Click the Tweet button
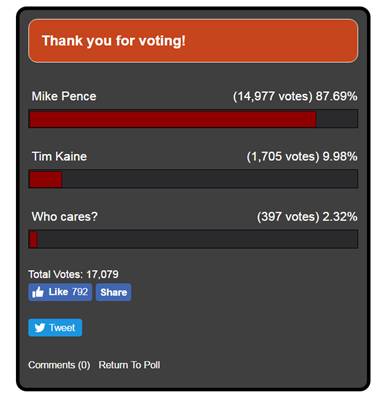This screenshot has height=399, width=377. point(55,328)
